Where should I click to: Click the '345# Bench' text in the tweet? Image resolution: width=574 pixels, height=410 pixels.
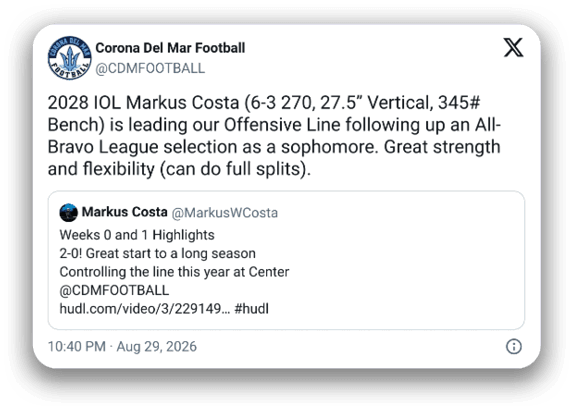264,114
